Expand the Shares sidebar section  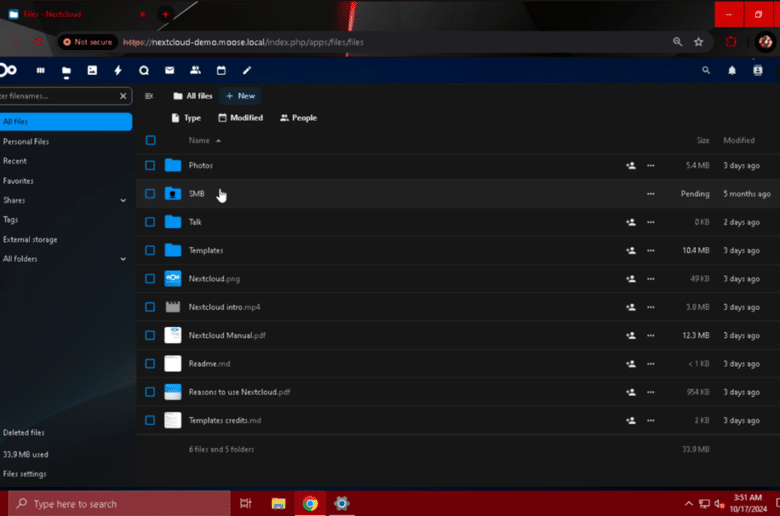[123, 201]
